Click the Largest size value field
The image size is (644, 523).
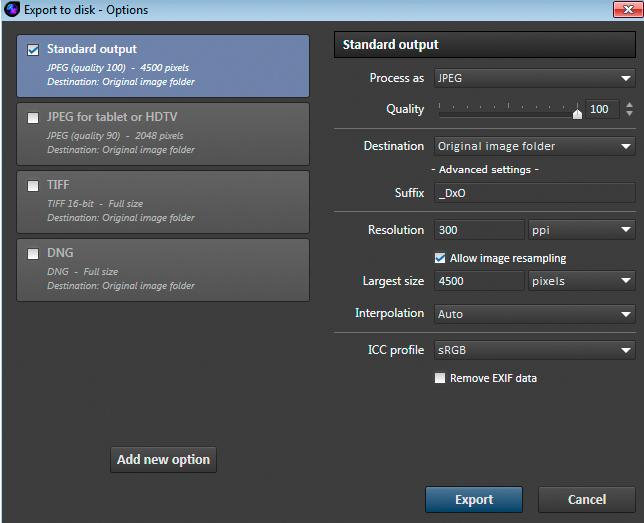479,281
